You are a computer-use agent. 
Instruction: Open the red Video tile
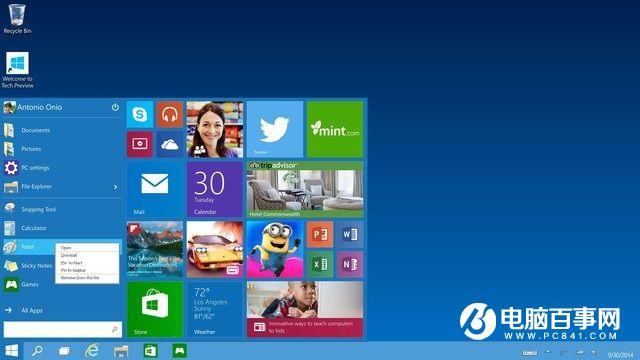[140, 144]
